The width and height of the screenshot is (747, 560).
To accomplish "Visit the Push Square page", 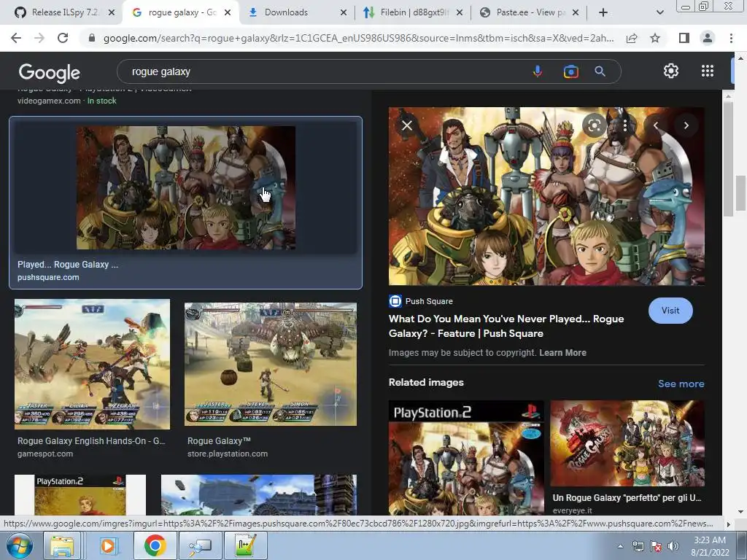I will click(670, 311).
